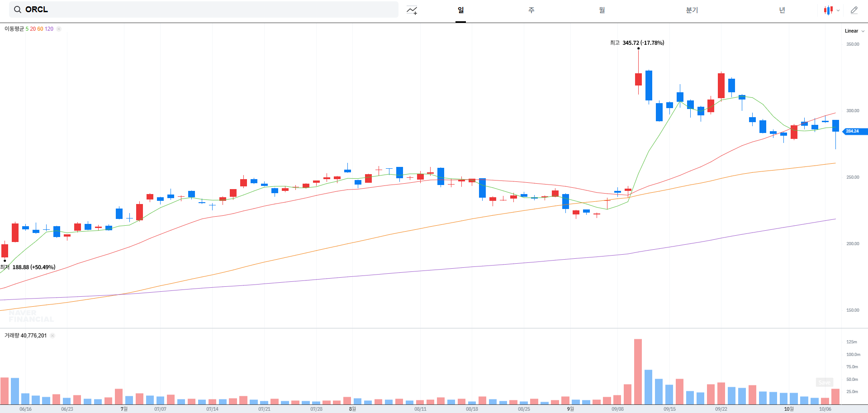Open the add-indicator chart icon
The image size is (868, 413).
(x=412, y=10)
